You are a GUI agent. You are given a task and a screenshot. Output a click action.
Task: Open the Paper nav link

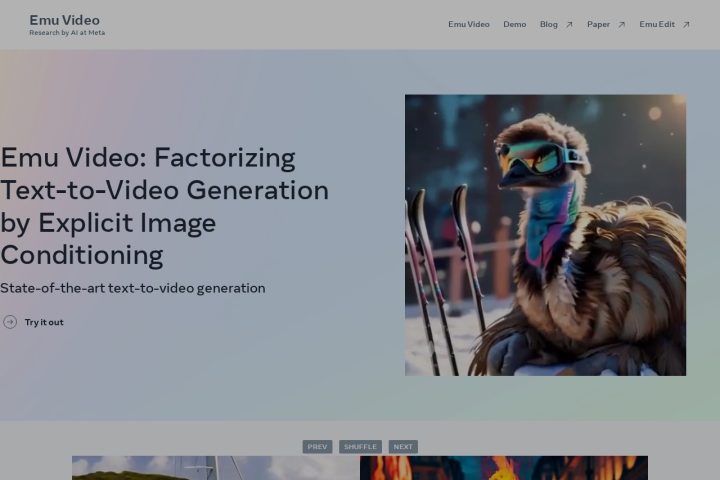coord(598,24)
